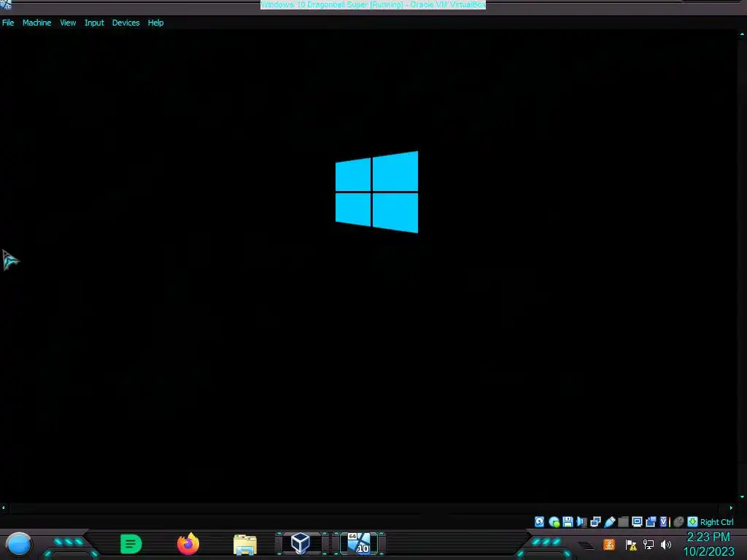
Task: Click the VirtualBox window title bar text
Action: click(373, 4)
